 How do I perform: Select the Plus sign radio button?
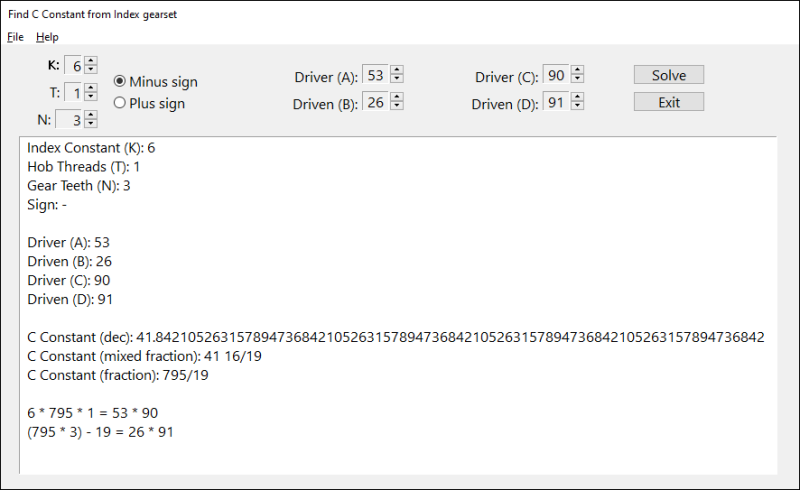coord(119,103)
